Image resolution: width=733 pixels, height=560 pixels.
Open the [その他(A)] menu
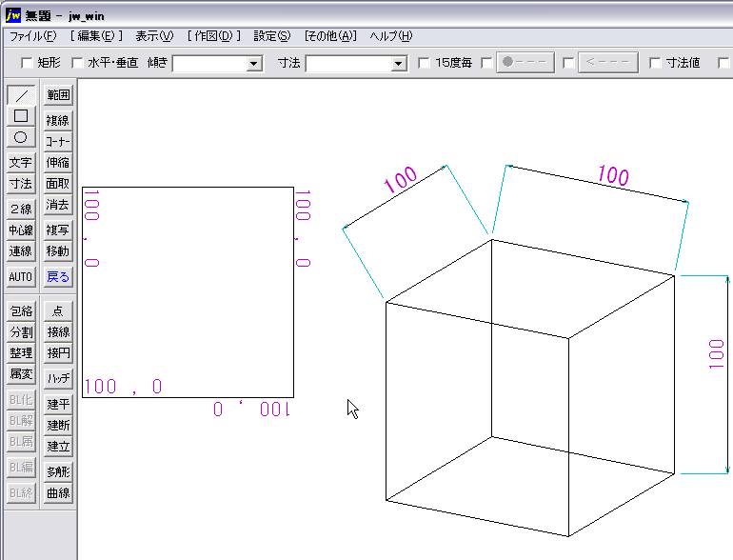point(330,36)
